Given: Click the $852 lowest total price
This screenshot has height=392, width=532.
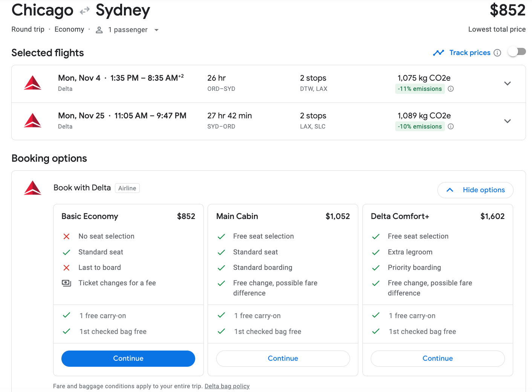Looking at the screenshot, I should tap(508, 10).
